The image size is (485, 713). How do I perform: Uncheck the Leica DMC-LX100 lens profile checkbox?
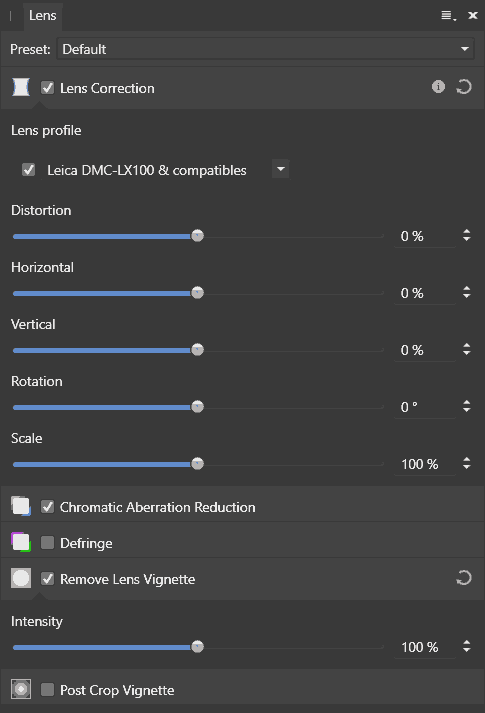(x=29, y=170)
